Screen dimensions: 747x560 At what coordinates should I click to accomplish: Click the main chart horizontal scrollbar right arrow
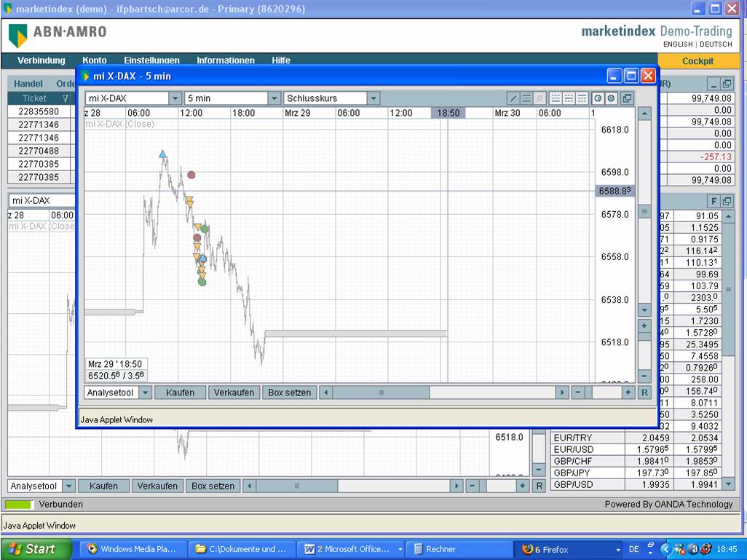pyautogui.click(x=456, y=486)
